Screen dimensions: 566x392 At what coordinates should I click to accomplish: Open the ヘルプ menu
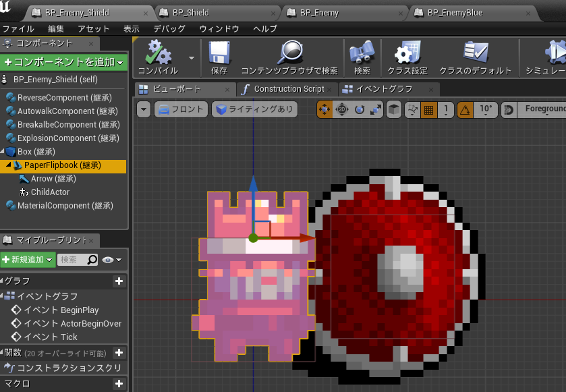[265, 29]
